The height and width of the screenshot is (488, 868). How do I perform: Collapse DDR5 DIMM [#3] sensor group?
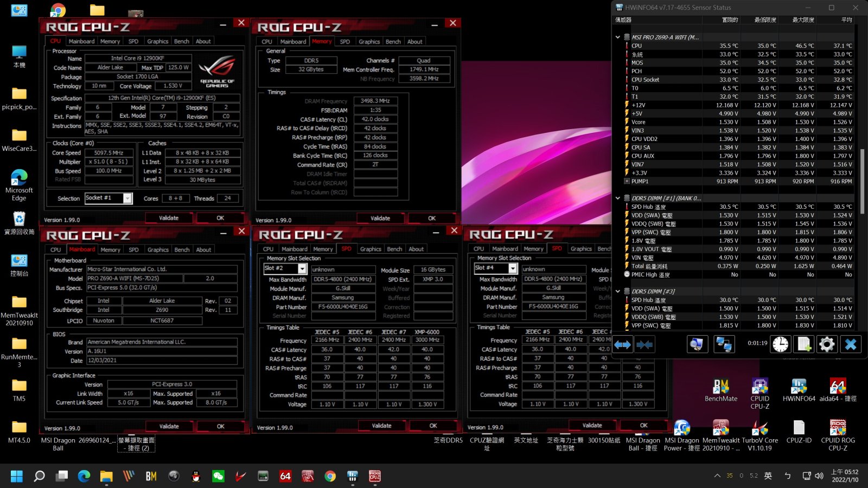617,291
